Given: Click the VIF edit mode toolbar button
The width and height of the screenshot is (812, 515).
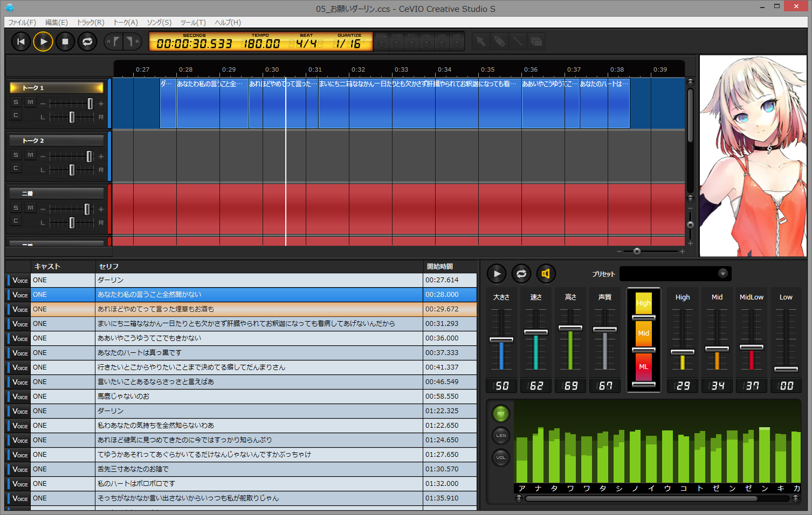Looking at the screenshot, I should (457, 41).
